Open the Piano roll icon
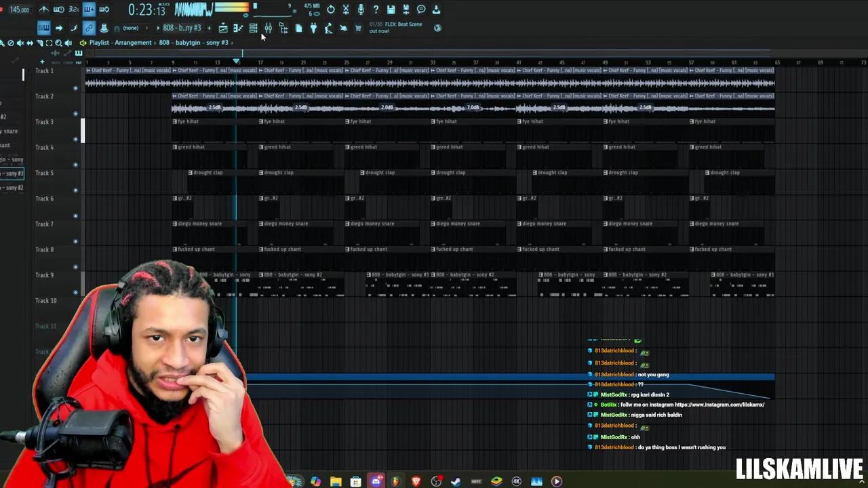This screenshot has width=868, height=488. pyautogui.click(x=238, y=28)
